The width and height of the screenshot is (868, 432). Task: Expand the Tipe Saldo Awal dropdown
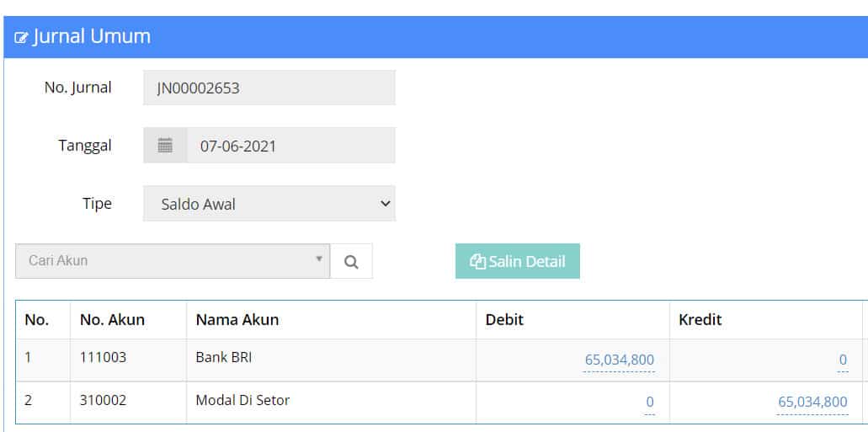tap(269, 204)
